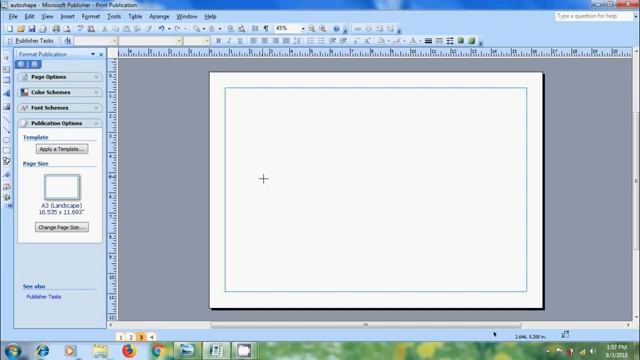Open the Edit menu

coord(29,17)
